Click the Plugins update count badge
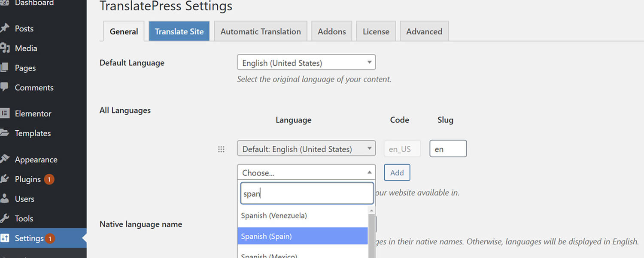The height and width of the screenshot is (258, 644). (x=49, y=179)
